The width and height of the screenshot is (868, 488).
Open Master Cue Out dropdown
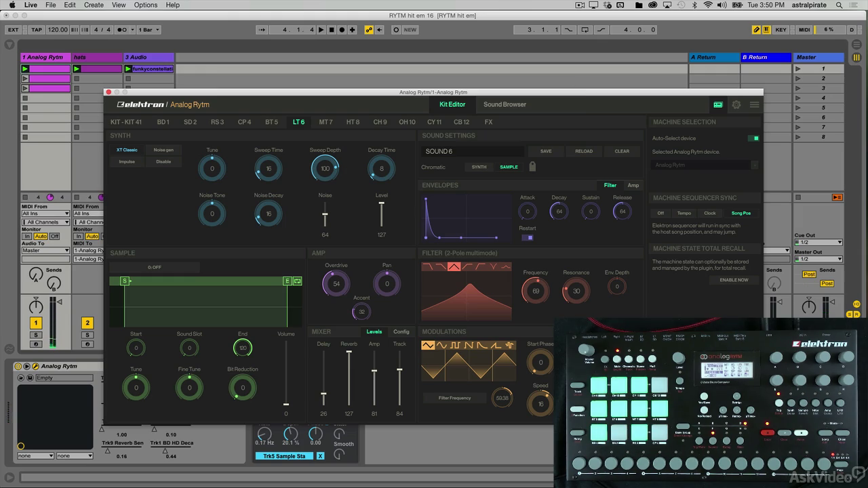point(818,243)
